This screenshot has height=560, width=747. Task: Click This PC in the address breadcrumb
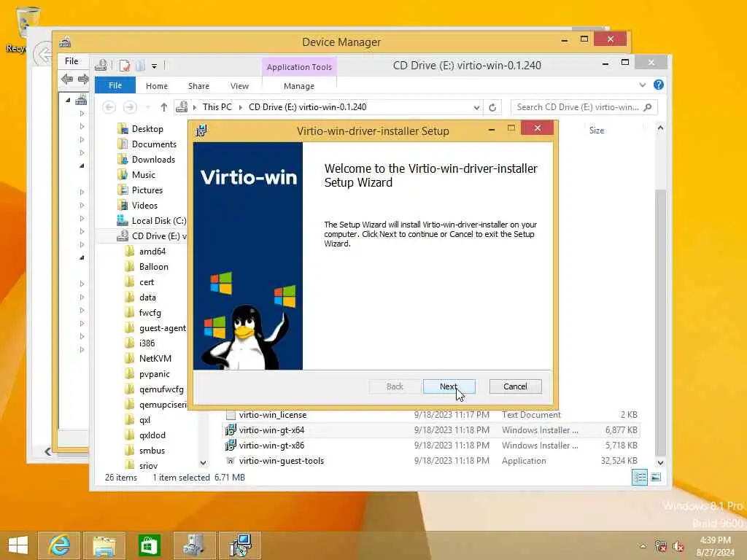pyautogui.click(x=217, y=107)
